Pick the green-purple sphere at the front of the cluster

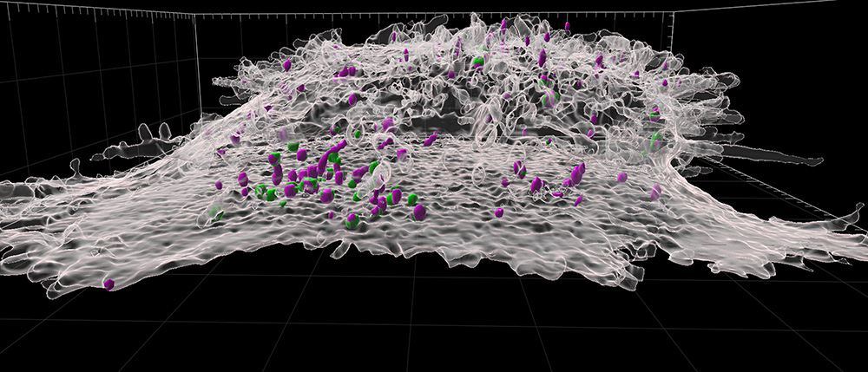click(x=352, y=221)
